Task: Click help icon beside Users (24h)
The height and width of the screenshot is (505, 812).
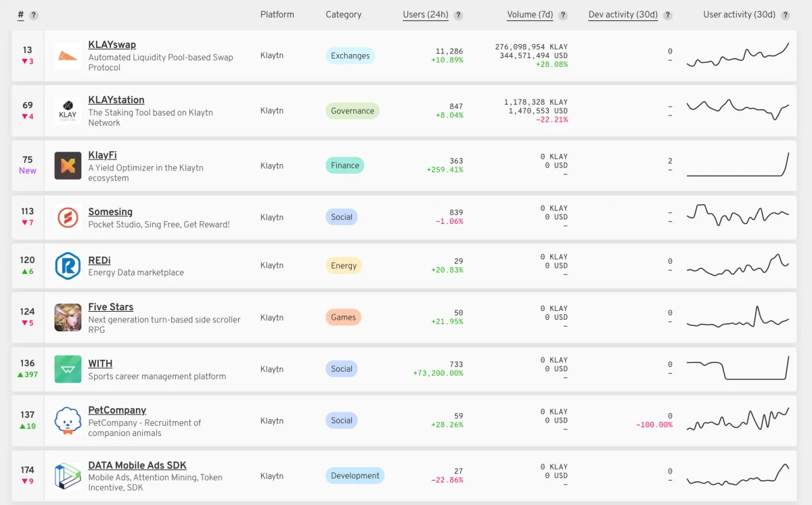Action: click(x=458, y=15)
